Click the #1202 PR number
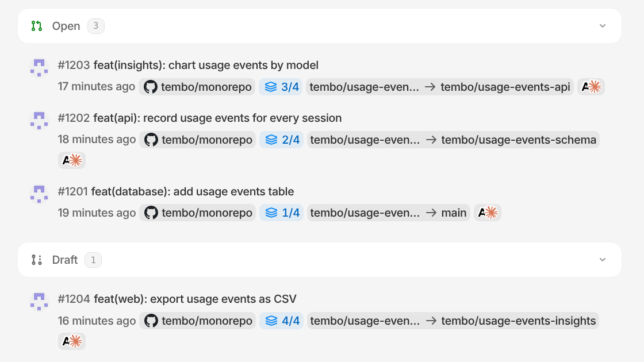This screenshot has width=644, height=362. 74,118
